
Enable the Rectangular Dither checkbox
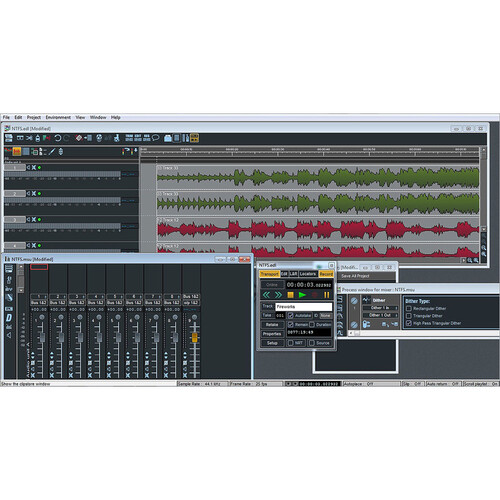click(409, 308)
